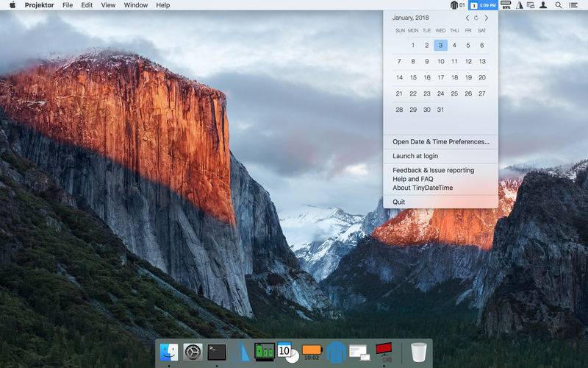The height and width of the screenshot is (368, 588).
Task: Select January 21 in the calendar
Action: pyautogui.click(x=399, y=93)
